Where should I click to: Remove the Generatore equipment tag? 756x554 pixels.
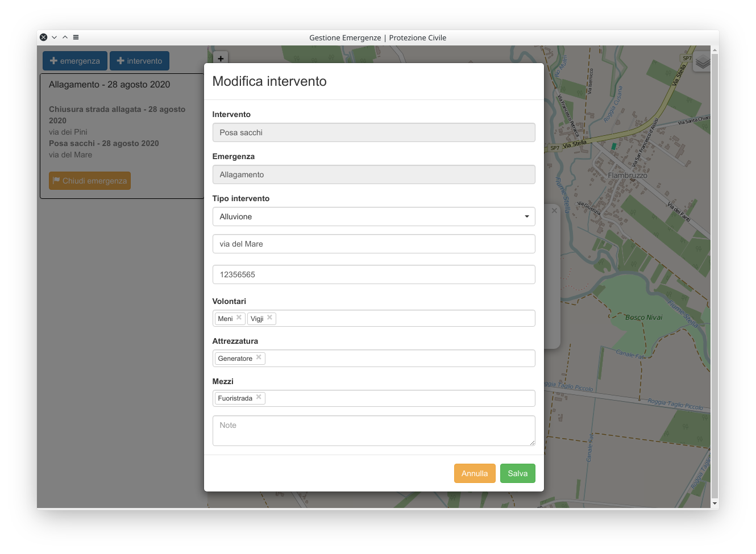coord(259,357)
